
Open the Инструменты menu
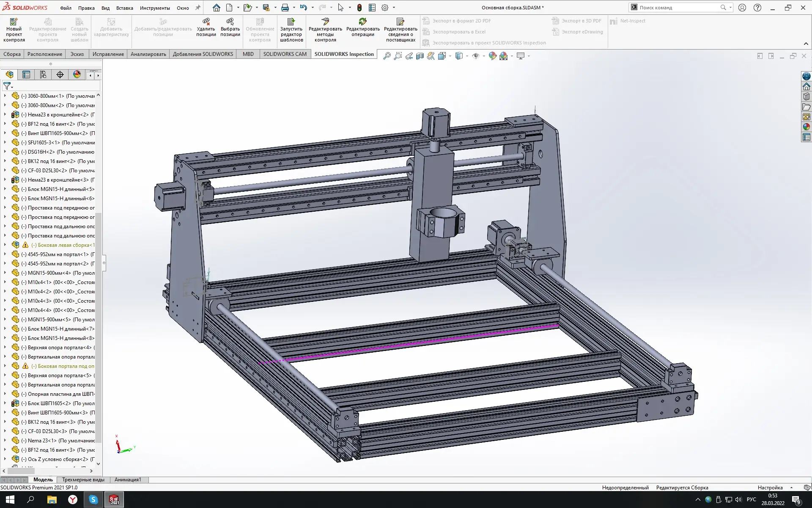(155, 8)
